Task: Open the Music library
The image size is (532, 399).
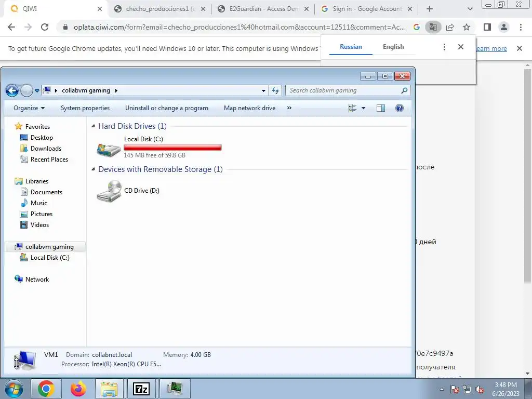Action: [38, 203]
